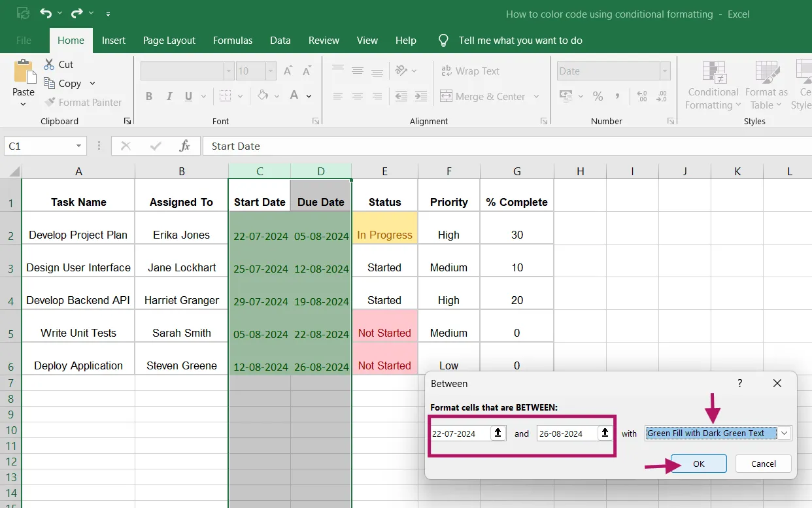The image size is (812, 508).
Task: Click the Redo arrow icon
Action: click(x=76, y=13)
